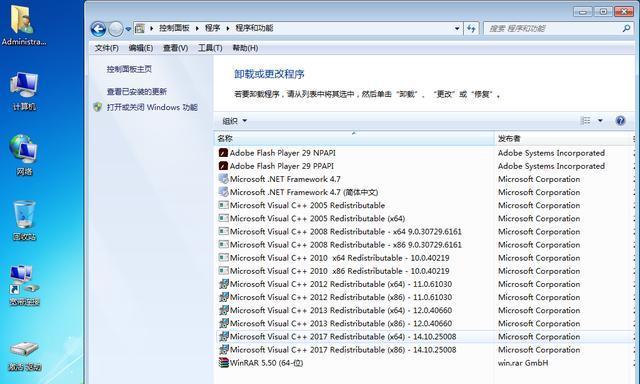Open 控制面板主页 link

tap(129, 69)
